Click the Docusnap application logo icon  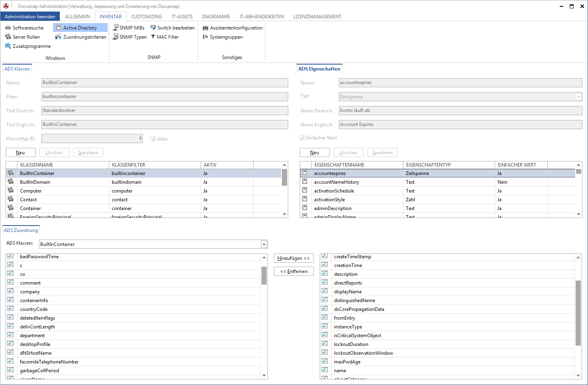[x=6, y=6]
